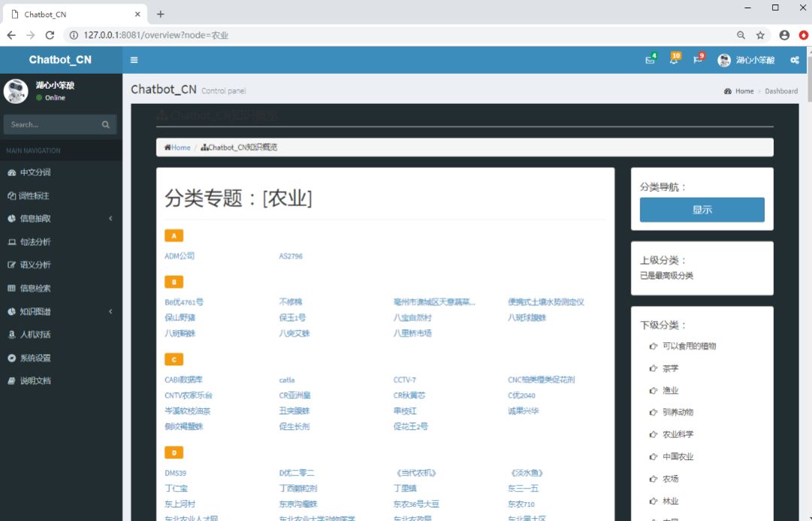Image resolution: width=812 pixels, height=521 pixels.
Task: Click Home in the top-right breadcrumb
Action: pyautogui.click(x=744, y=91)
